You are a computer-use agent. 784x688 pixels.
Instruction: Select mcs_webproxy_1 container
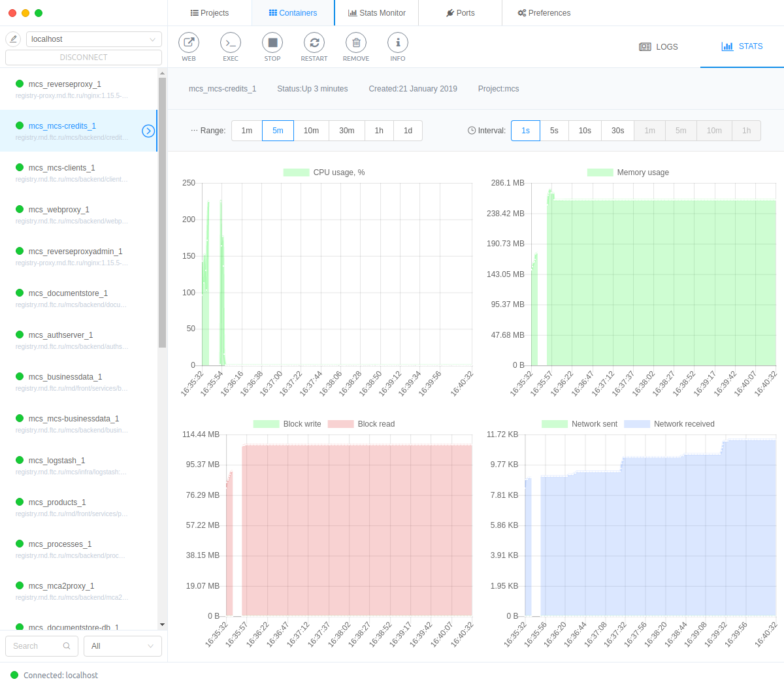pyautogui.click(x=59, y=210)
